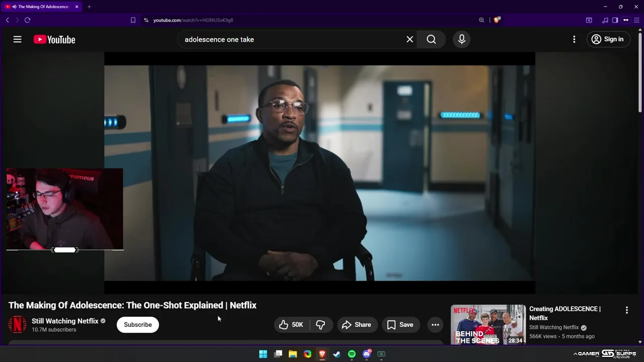
Task: Open zoom control in address bar
Action: 481,20
